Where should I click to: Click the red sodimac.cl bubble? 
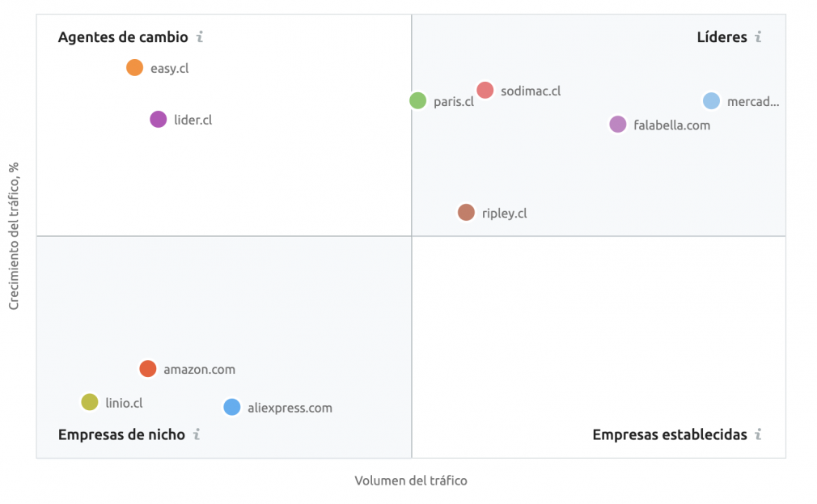pyautogui.click(x=485, y=90)
